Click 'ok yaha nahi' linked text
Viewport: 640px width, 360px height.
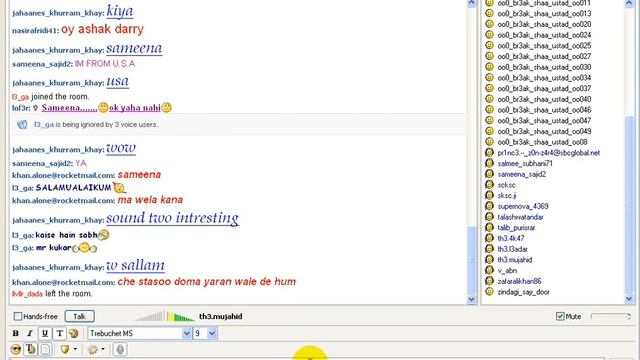[x=135, y=108]
